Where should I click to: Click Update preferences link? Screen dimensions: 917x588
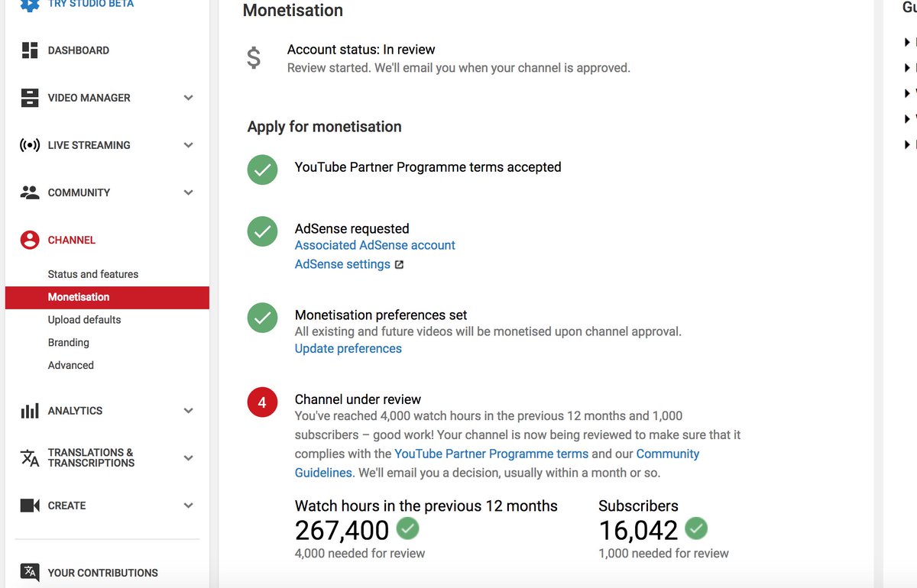[x=348, y=349]
